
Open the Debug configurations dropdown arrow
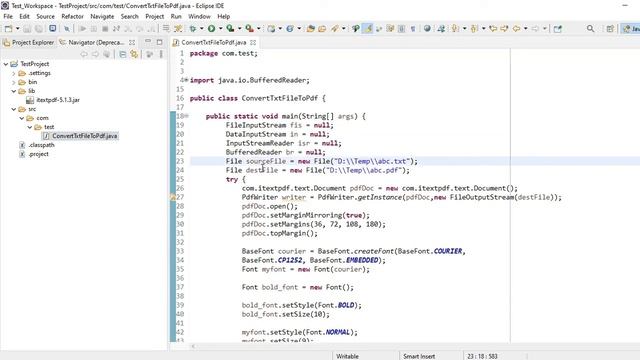coord(202,29)
